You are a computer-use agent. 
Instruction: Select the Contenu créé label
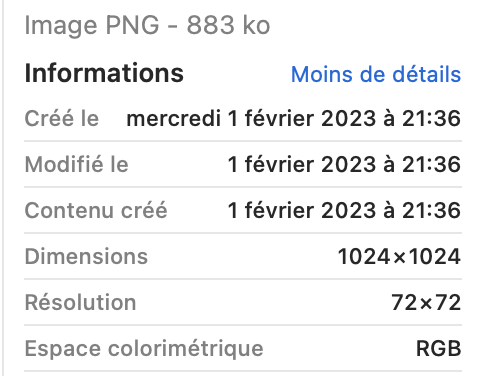[96, 210]
